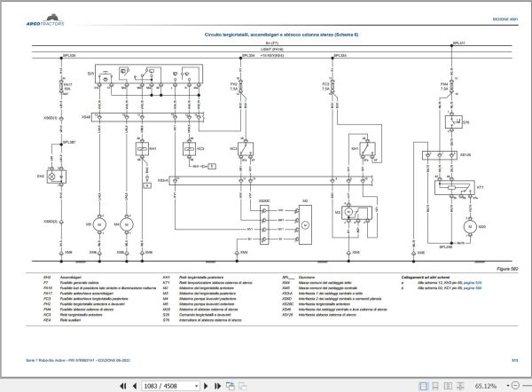Click 'Collegamenti ad altri schemi' heading

[426, 278]
